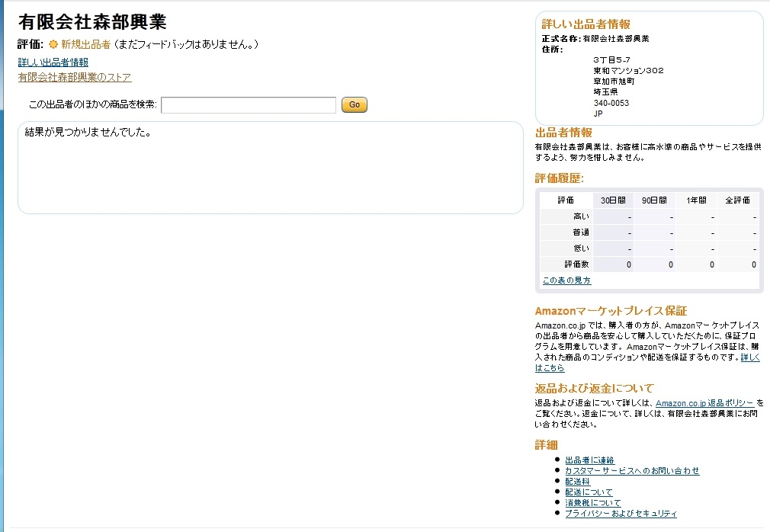The image size is (770, 532).
Task: Open the Amazon.co.jp 返品ポリシー link
Action: (704, 403)
